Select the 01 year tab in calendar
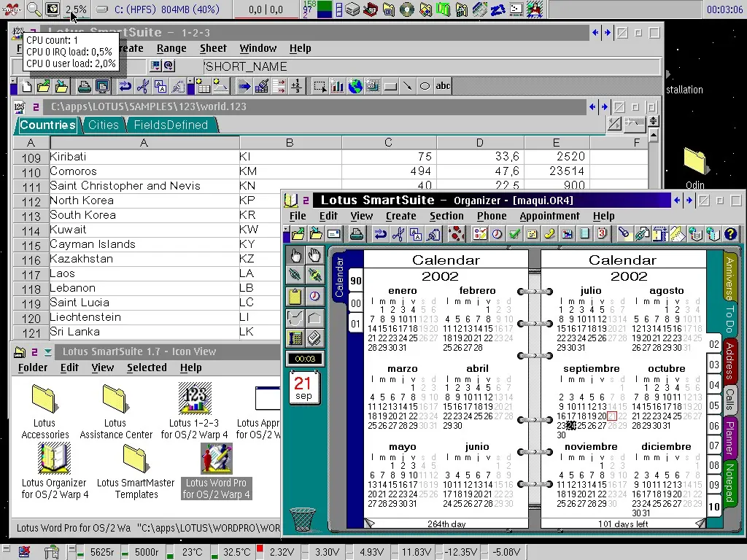The width and height of the screenshot is (747, 560). click(356, 324)
